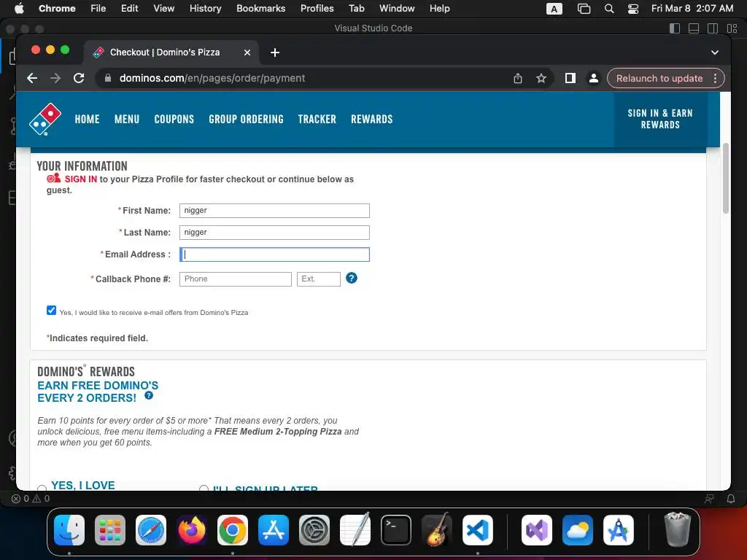Click errors and warnings count in the VS Code status bar
Screen dimensions: 747x560
tap(31, 499)
